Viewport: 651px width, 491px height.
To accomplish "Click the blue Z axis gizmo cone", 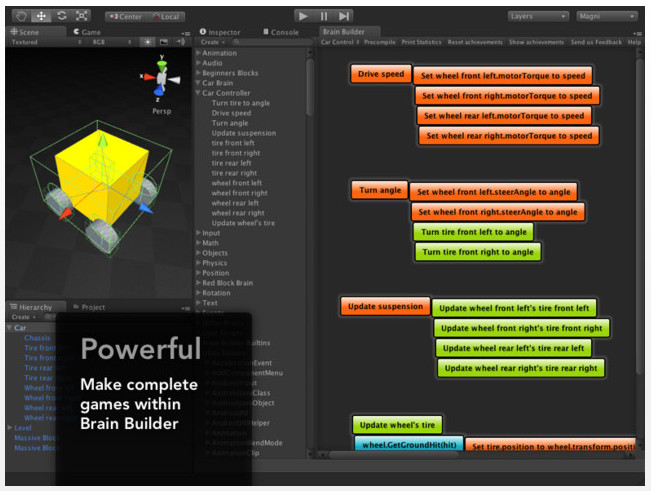I will [159, 90].
